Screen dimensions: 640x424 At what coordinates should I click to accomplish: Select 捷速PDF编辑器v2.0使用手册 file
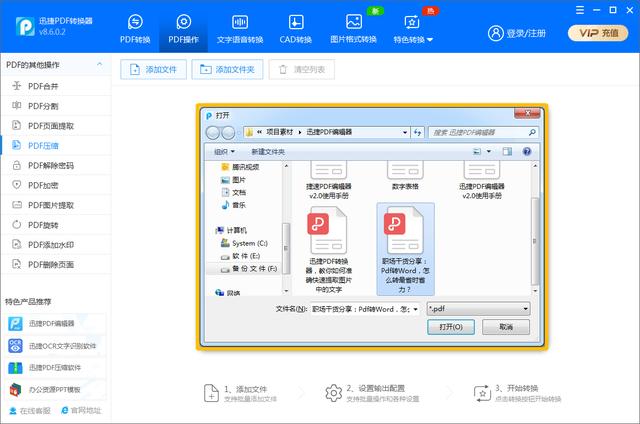329,180
